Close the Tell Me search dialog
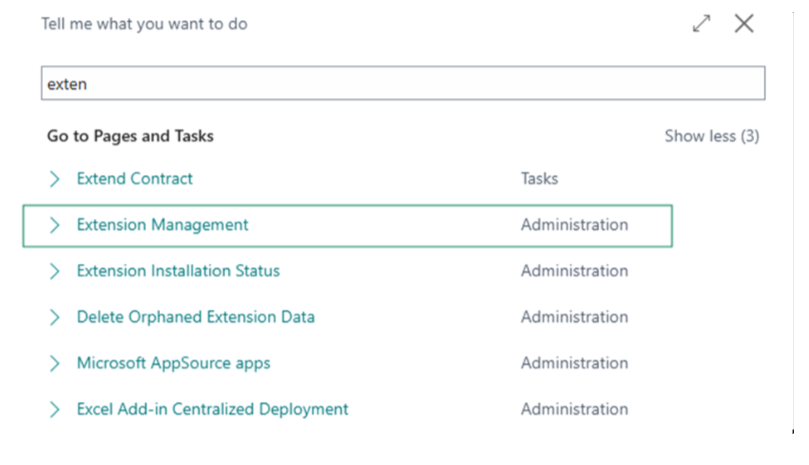 744,24
